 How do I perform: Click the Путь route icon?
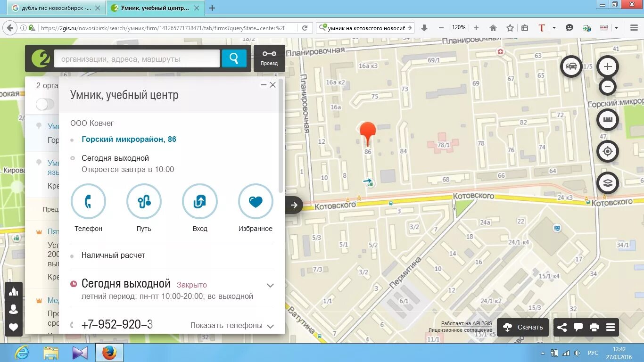pos(144,202)
